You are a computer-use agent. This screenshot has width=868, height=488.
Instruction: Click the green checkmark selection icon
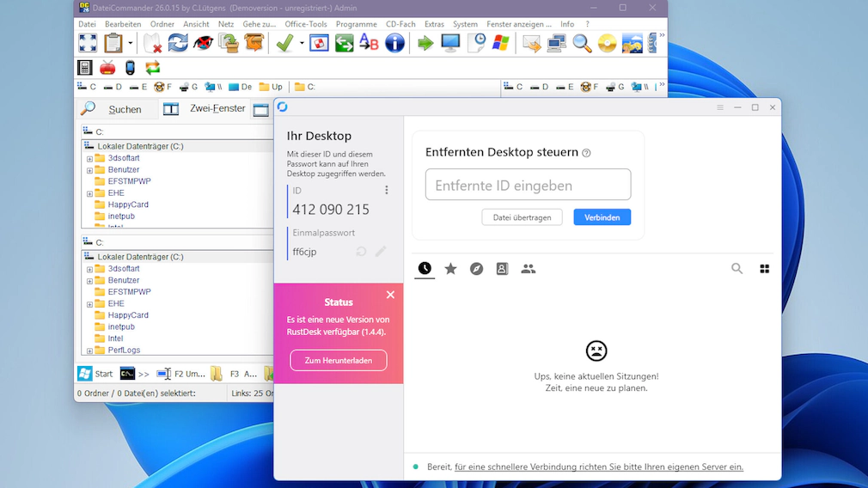click(284, 43)
